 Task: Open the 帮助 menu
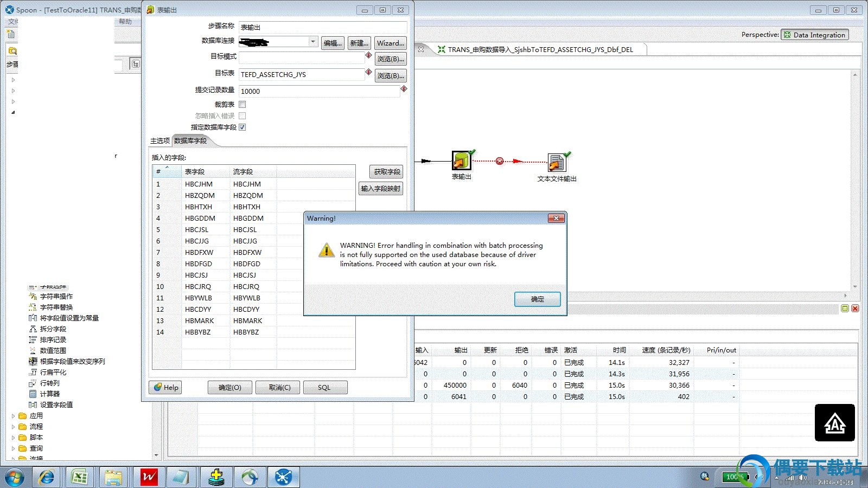click(x=125, y=22)
